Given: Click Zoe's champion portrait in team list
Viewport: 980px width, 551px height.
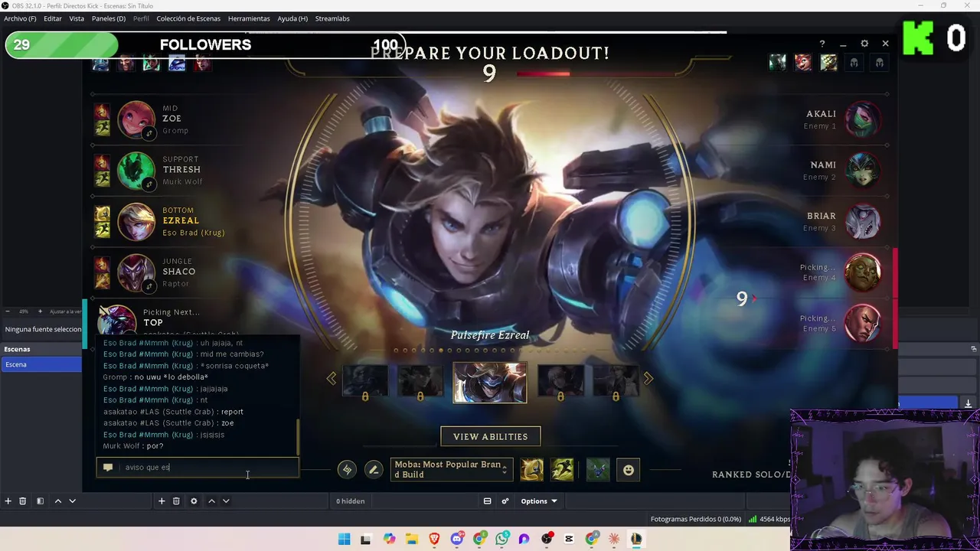Looking at the screenshot, I should coord(136,119).
